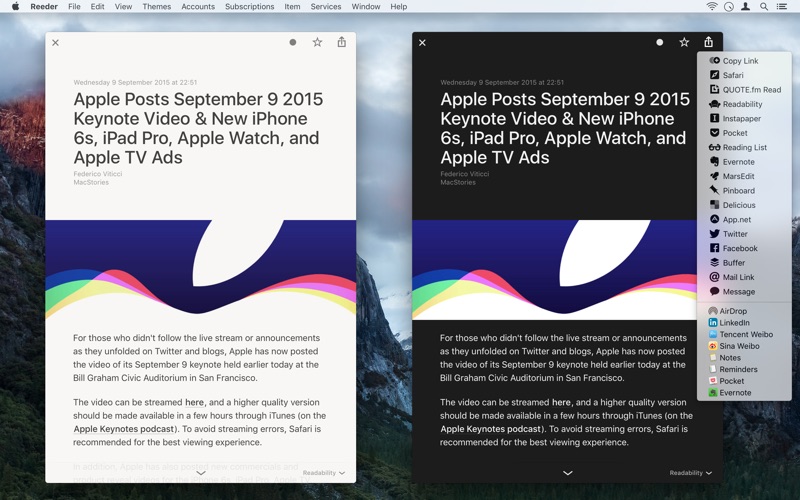Screen dimensions: 800x500
Task: Toggle the read/unread dot in dark window
Action: pyautogui.click(x=659, y=43)
